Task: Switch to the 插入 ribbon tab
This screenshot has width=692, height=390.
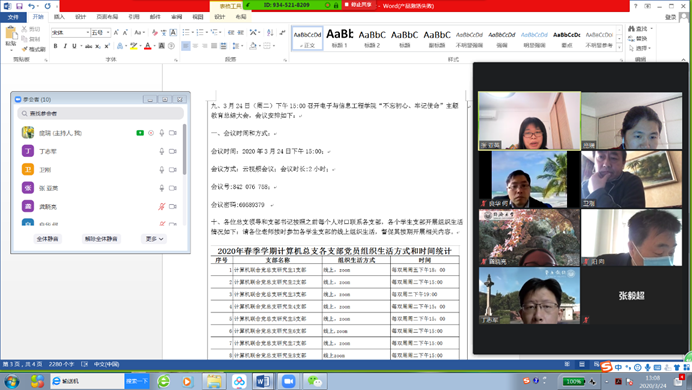Action: [59, 17]
